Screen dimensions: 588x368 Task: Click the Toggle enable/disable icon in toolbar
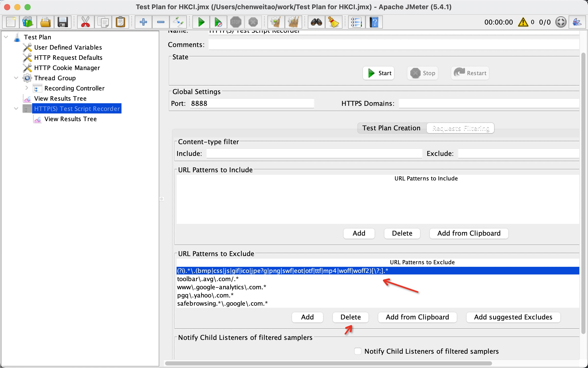[x=178, y=22]
